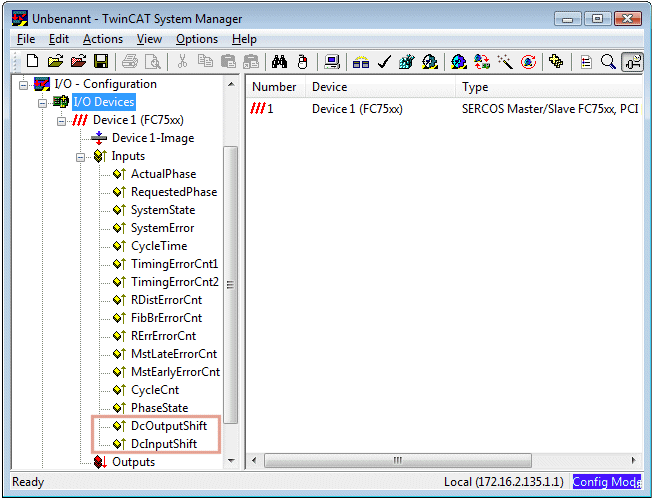This screenshot has height=499, width=652.
Task: Click the yellow cross toolbar icon
Action: click(556, 62)
